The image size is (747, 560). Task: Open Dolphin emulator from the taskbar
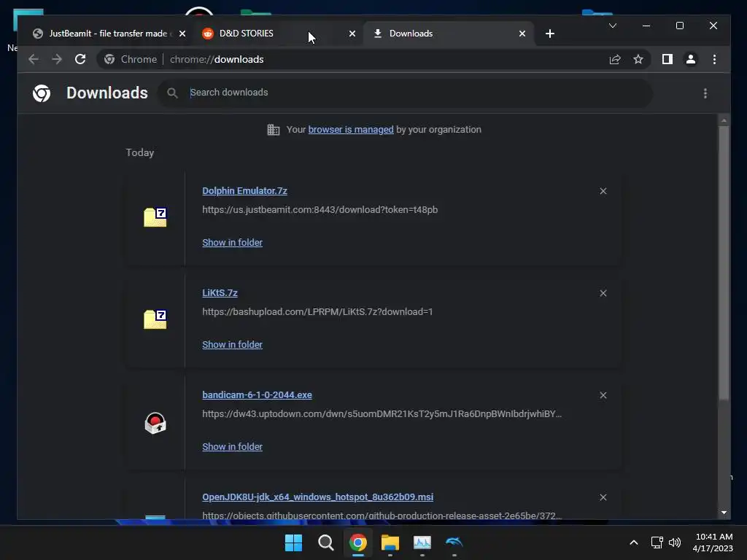click(x=454, y=542)
